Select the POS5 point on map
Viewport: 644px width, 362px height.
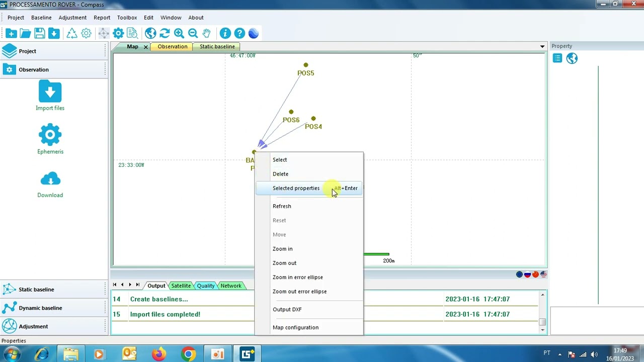click(x=306, y=65)
